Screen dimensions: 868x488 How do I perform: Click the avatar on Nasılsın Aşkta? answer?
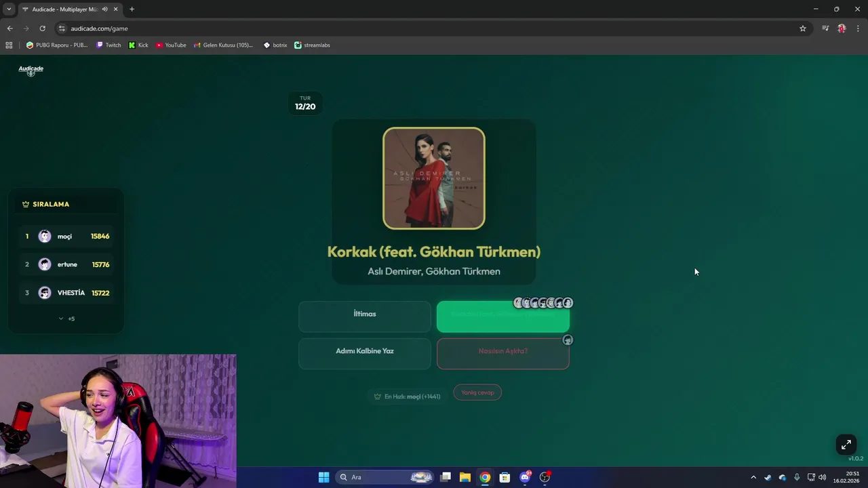(568, 340)
